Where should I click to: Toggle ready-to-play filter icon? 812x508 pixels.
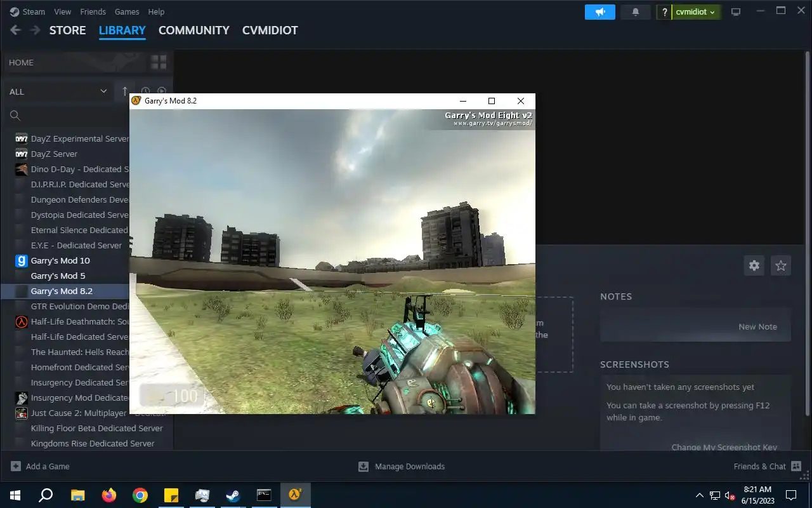(x=162, y=91)
